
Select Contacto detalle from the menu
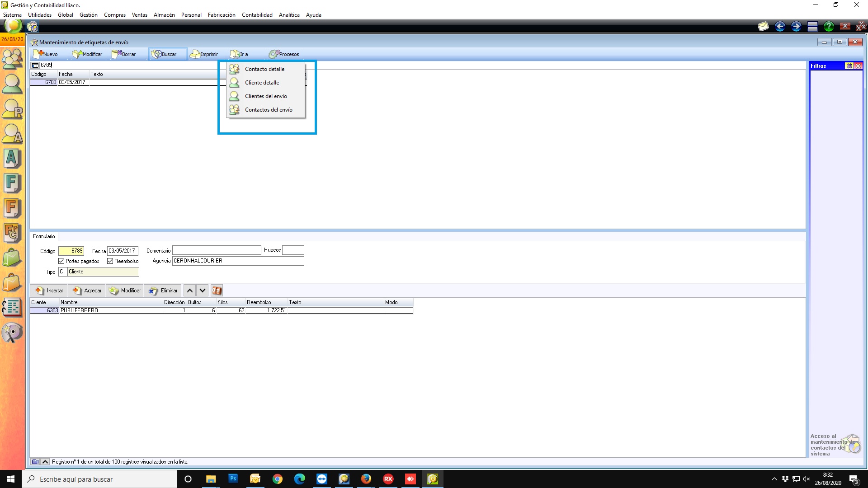click(x=266, y=69)
